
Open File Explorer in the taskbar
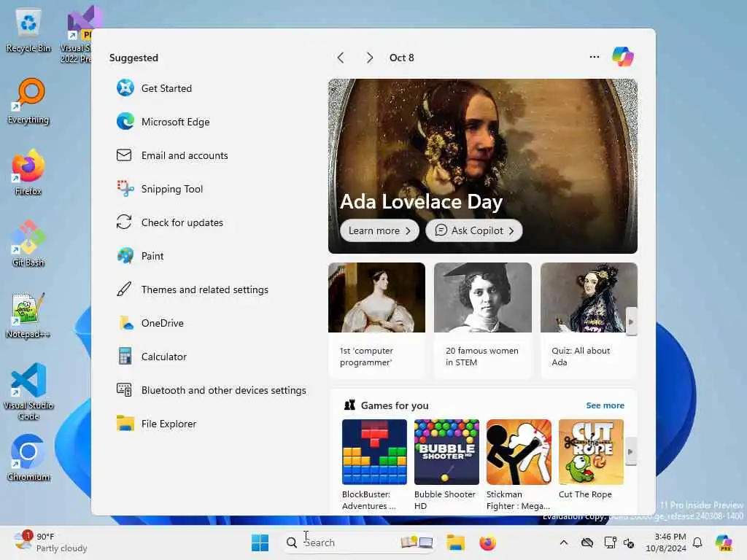455,542
